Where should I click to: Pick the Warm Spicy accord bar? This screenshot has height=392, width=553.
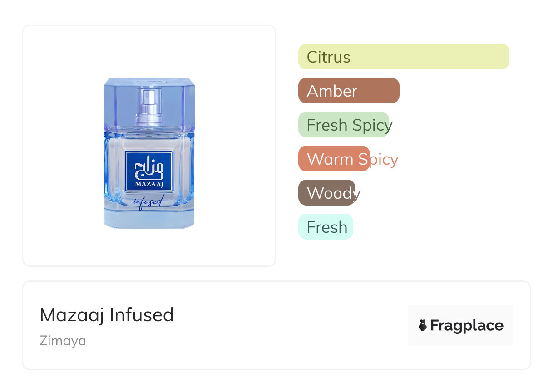coord(334,159)
